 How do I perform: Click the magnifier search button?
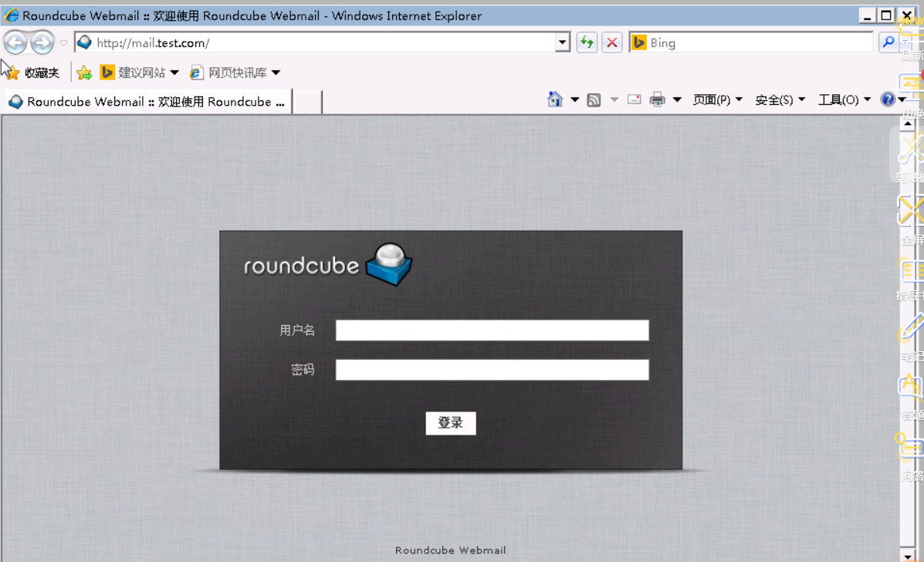[x=888, y=42]
